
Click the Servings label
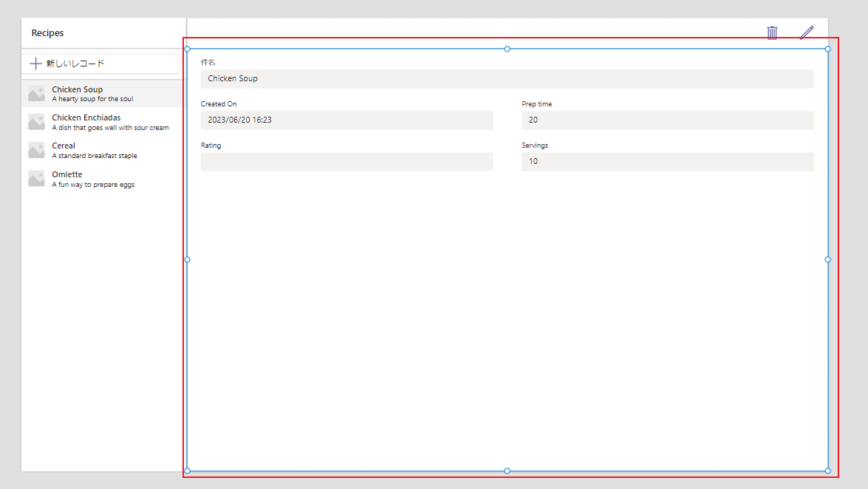pos(535,146)
